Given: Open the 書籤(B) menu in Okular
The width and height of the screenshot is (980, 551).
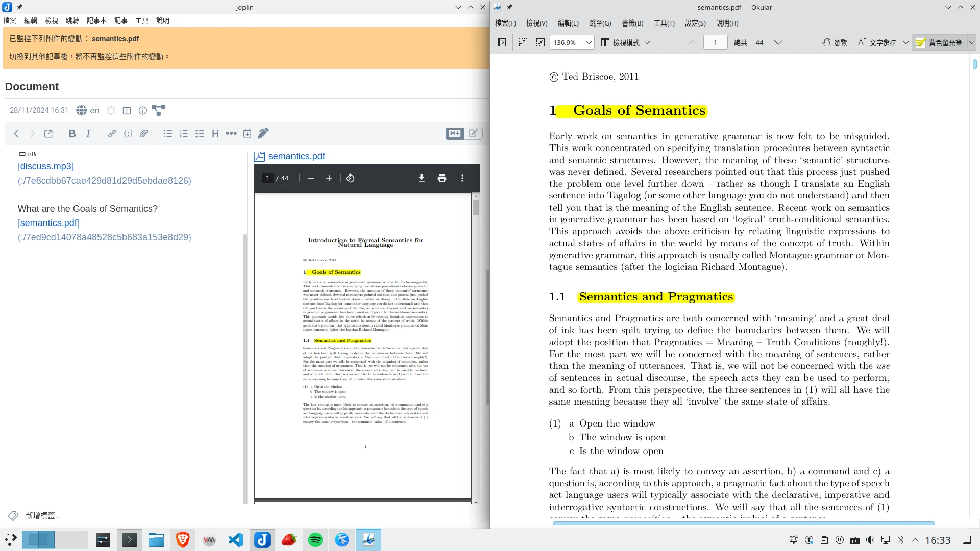Looking at the screenshot, I should [x=632, y=23].
